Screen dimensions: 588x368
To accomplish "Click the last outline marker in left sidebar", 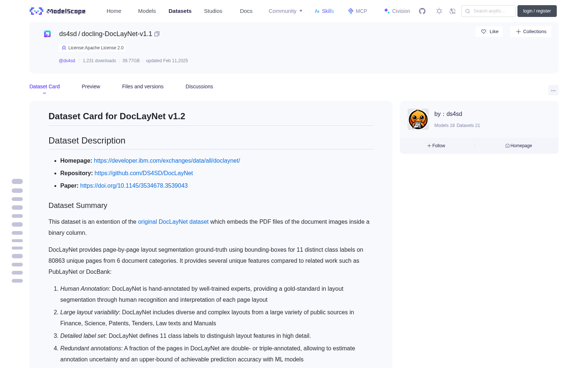I will point(17,281).
